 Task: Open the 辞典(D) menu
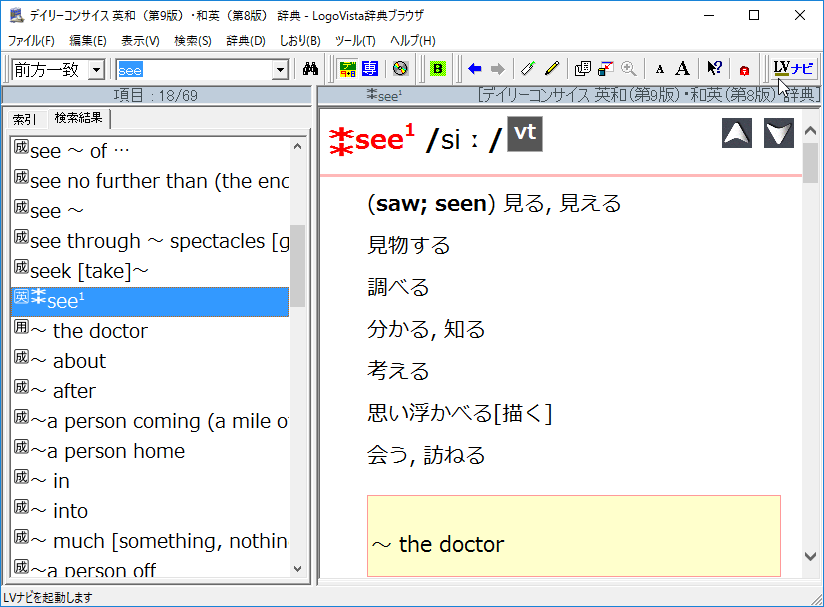point(245,41)
